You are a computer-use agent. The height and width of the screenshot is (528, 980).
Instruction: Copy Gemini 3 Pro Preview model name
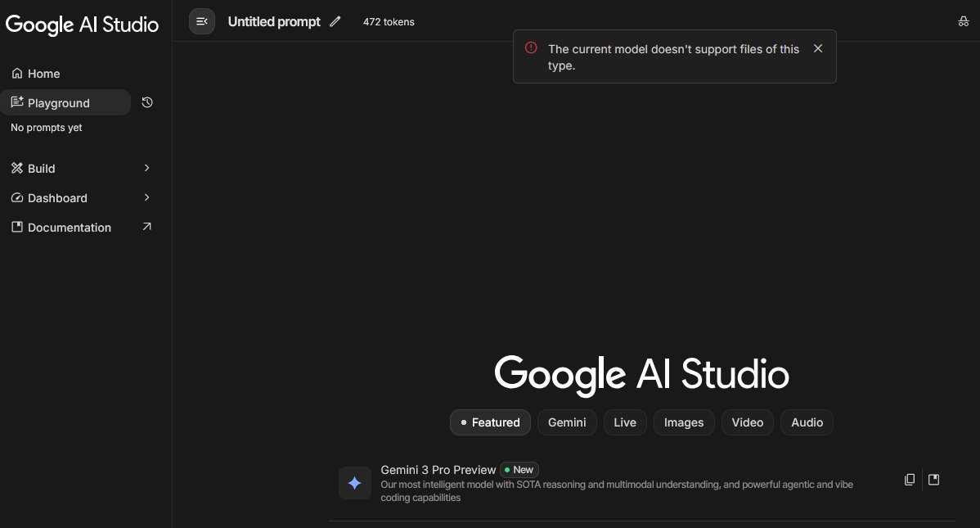click(x=910, y=479)
